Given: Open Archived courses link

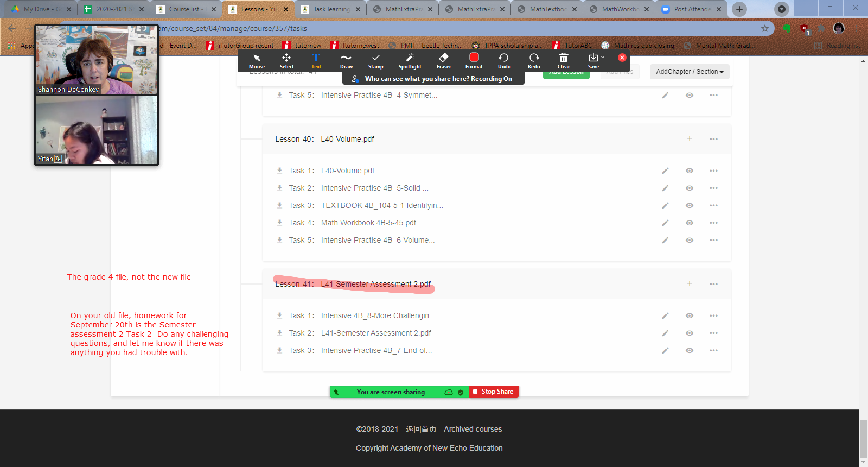Looking at the screenshot, I should click(473, 429).
